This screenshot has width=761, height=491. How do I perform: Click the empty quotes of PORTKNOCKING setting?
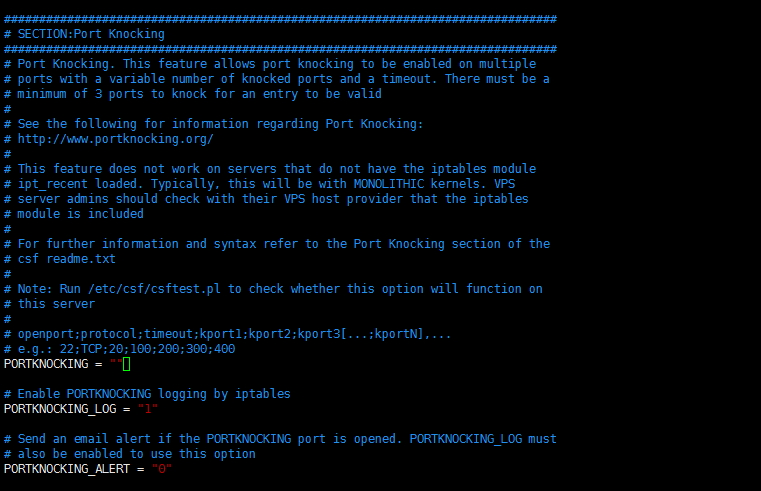click(x=115, y=364)
